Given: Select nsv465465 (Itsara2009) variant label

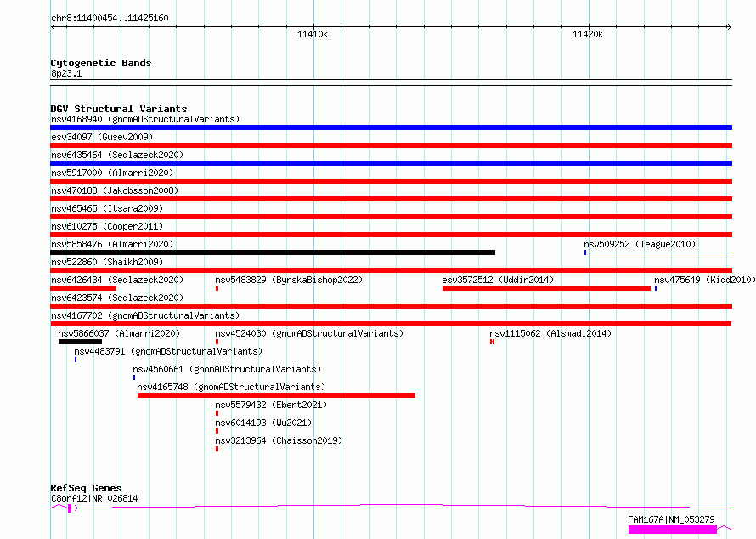Looking at the screenshot, I should (x=107, y=208).
